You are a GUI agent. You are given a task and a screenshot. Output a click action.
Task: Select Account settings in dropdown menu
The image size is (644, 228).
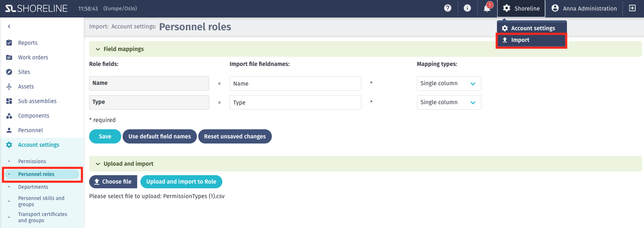532,28
